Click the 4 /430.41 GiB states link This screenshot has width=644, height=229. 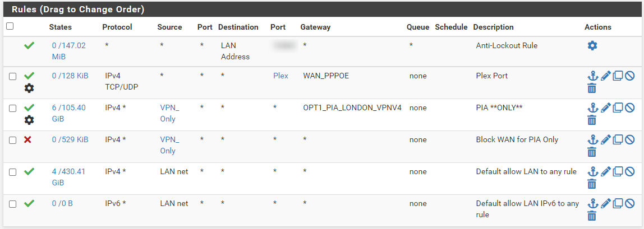tap(68, 177)
